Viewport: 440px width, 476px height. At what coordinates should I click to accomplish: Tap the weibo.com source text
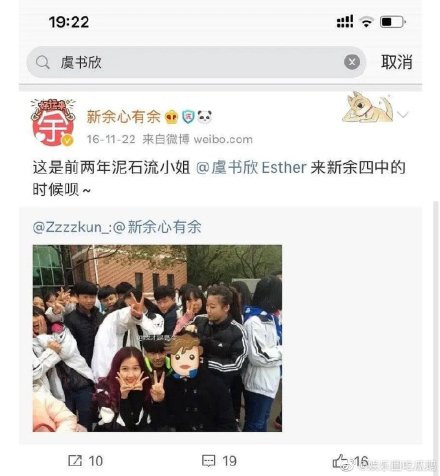pos(223,139)
